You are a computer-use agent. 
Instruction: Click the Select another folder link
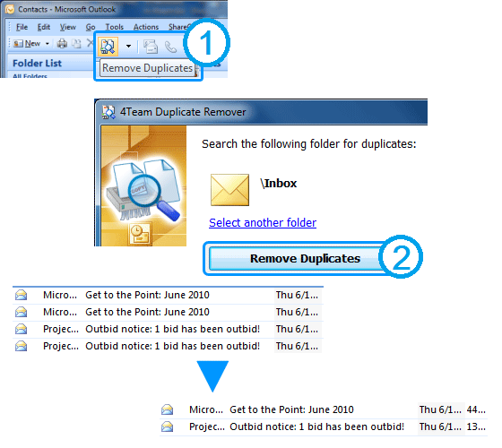(263, 223)
